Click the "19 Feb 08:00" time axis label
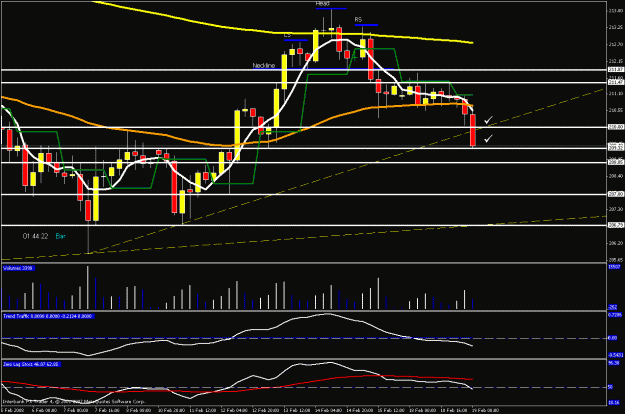 (485, 410)
